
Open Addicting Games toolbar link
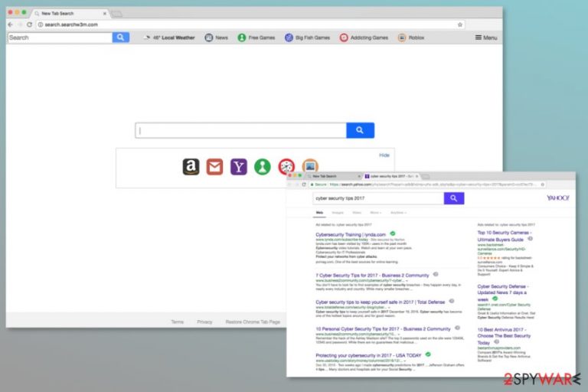pyautogui.click(x=364, y=38)
